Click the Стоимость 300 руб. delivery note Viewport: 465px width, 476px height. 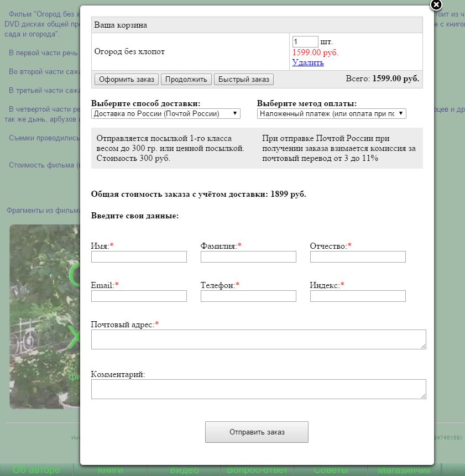click(133, 158)
